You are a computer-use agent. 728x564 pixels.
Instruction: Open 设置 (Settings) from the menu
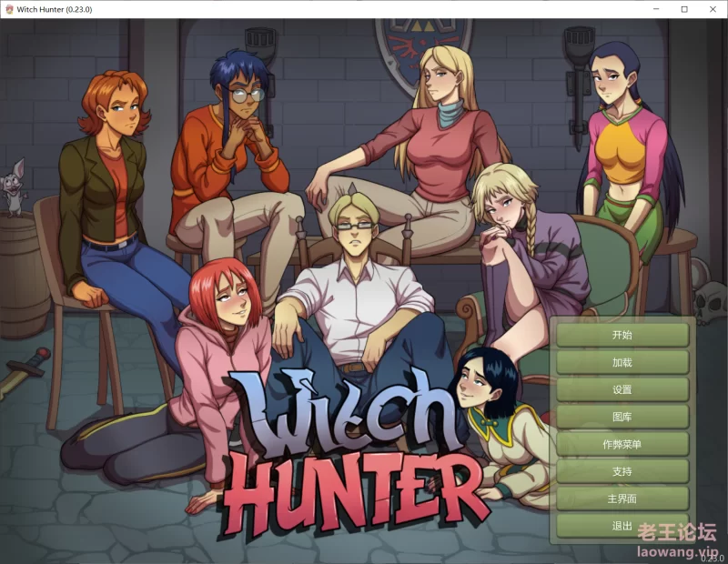click(622, 389)
